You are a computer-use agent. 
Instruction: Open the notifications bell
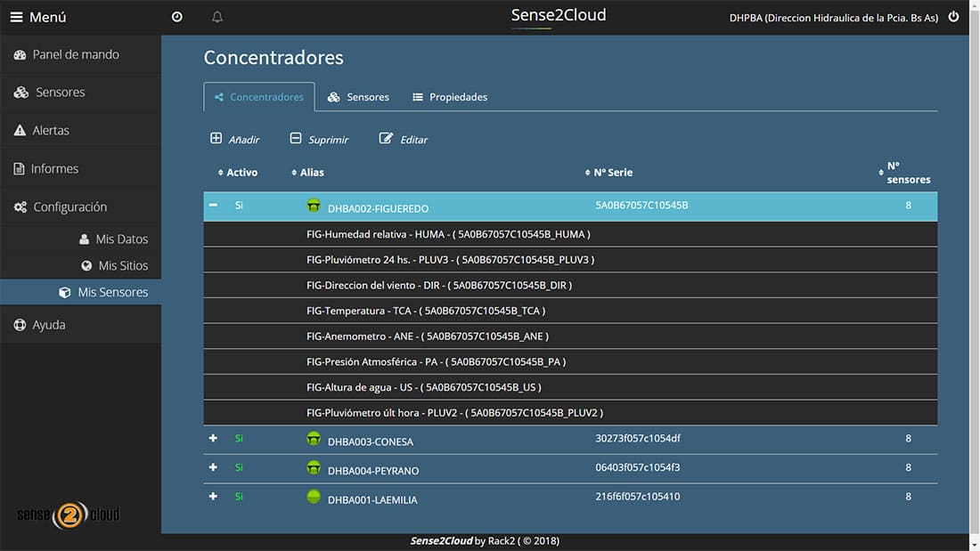coord(216,17)
